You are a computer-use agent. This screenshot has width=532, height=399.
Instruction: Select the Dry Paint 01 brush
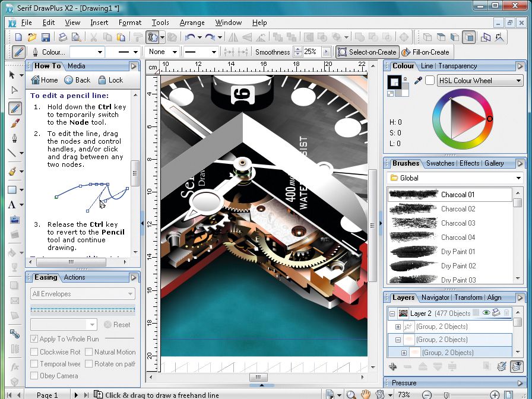pyautogui.click(x=449, y=251)
